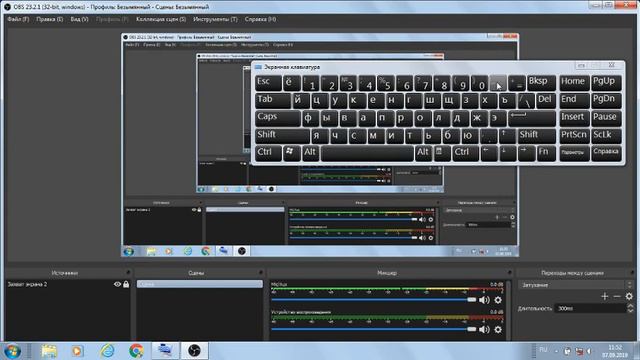Toggle visibility eye of Захват экрана 2 source
The height and width of the screenshot is (360, 640).
point(117,284)
